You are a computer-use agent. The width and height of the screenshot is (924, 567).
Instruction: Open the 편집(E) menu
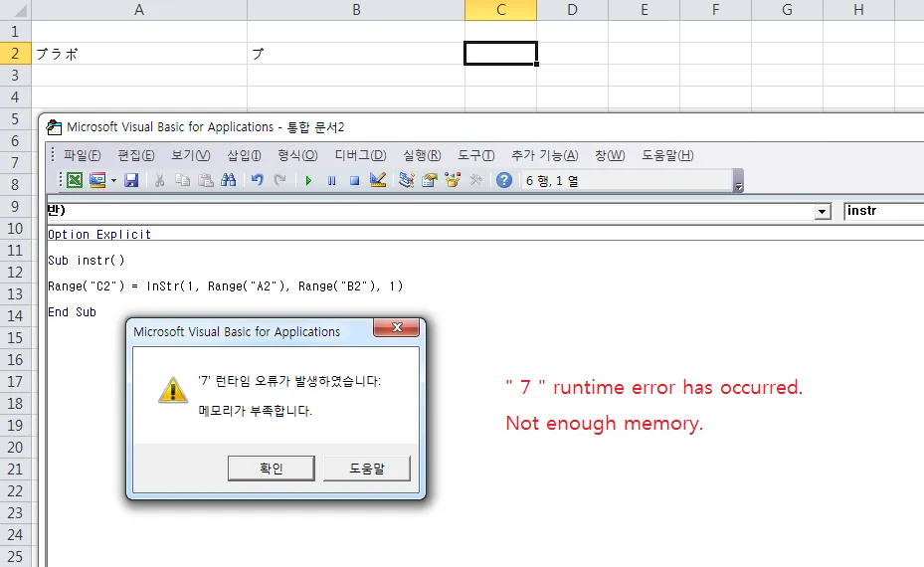[136, 155]
